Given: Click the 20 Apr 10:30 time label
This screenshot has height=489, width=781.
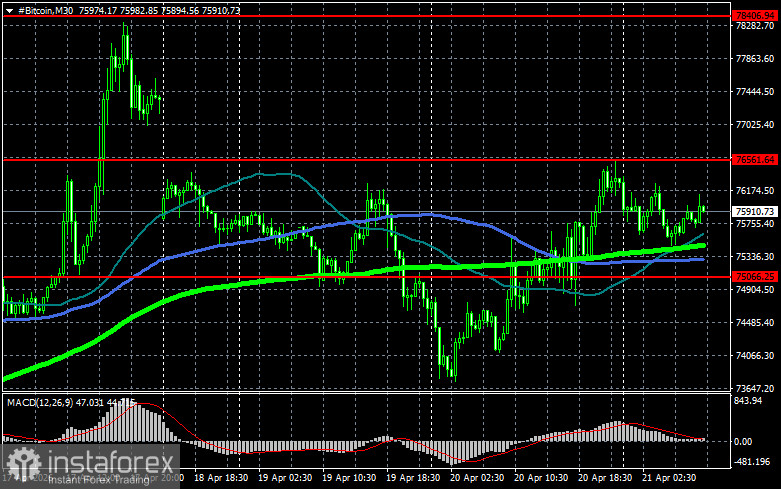Looking at the screenshot, I should click(541, 478).
